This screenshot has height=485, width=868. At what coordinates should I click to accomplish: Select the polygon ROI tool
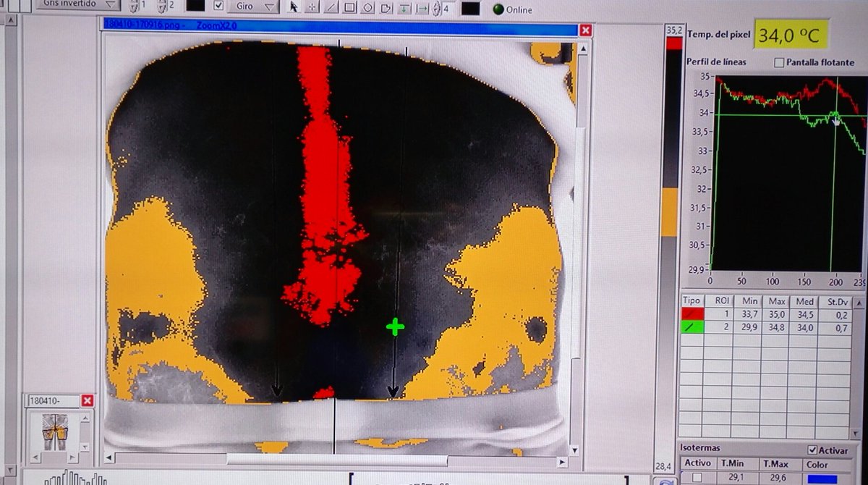click(386, 8)
